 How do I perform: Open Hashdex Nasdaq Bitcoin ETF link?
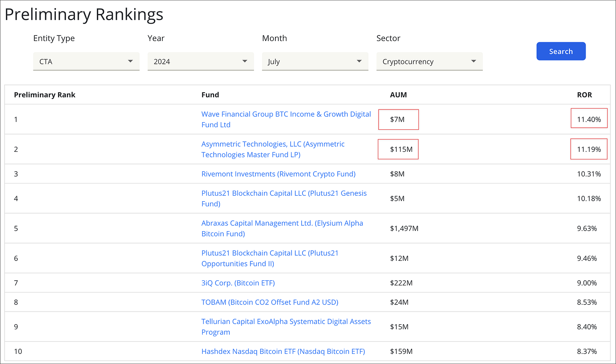click(283, 351)
